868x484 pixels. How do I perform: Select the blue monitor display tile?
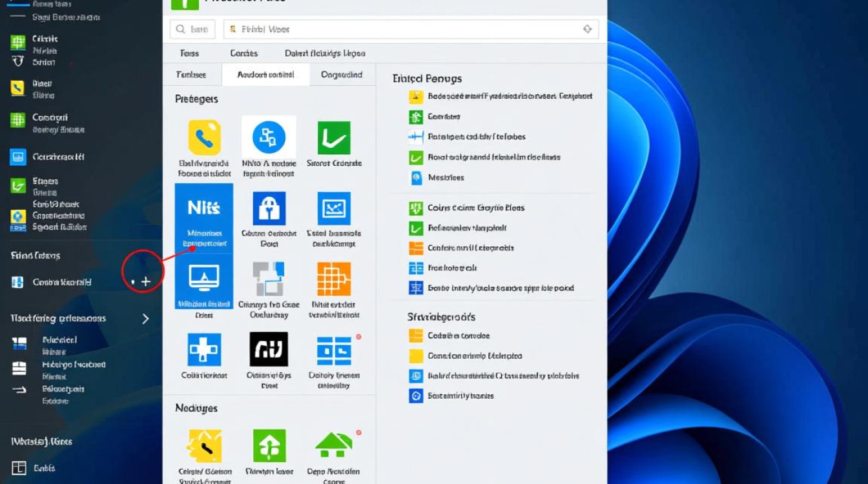[204, 279]
